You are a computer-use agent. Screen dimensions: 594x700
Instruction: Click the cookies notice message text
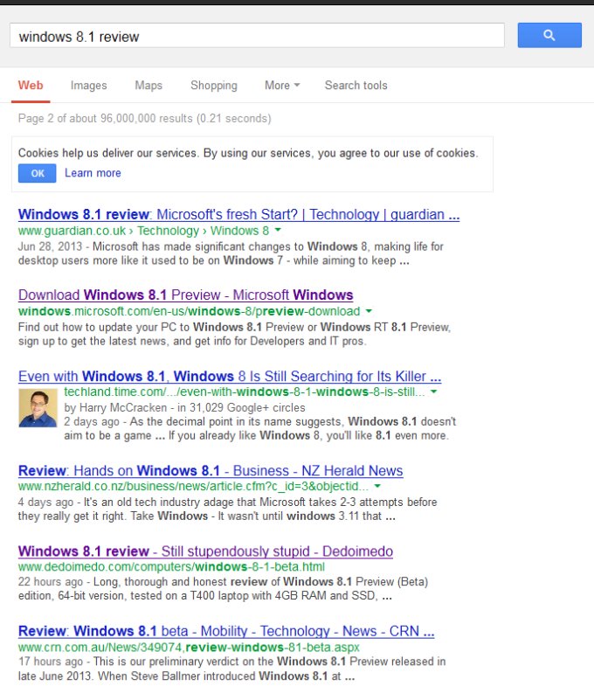[248, 153]
